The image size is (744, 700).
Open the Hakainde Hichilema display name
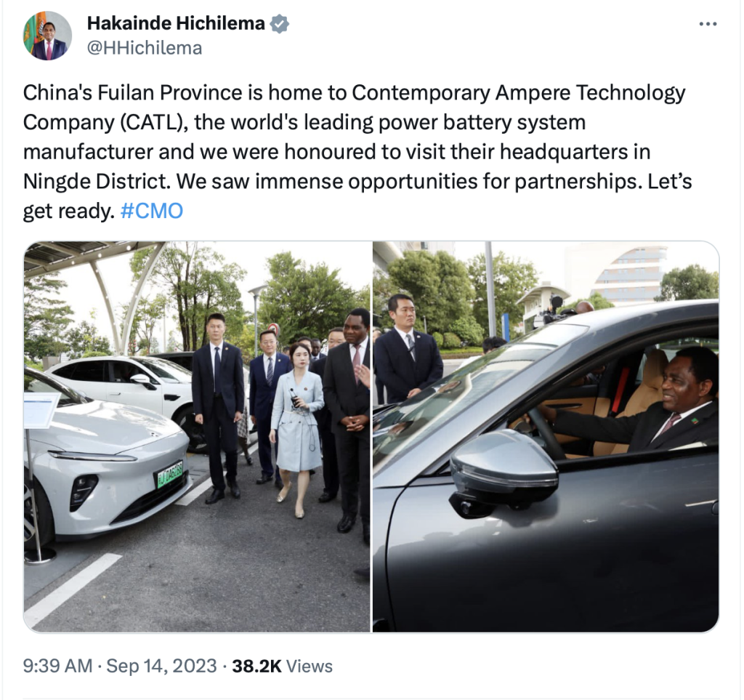tap(176, 23)
